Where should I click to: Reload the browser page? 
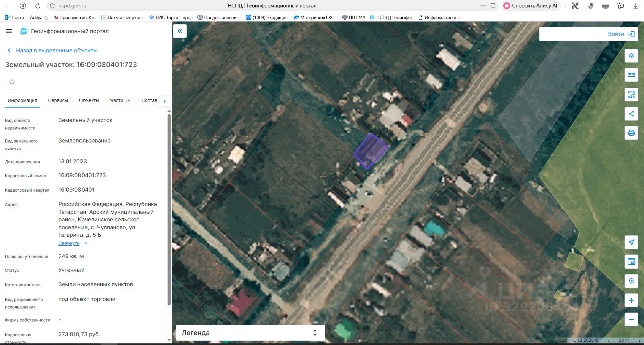point(38,6)
